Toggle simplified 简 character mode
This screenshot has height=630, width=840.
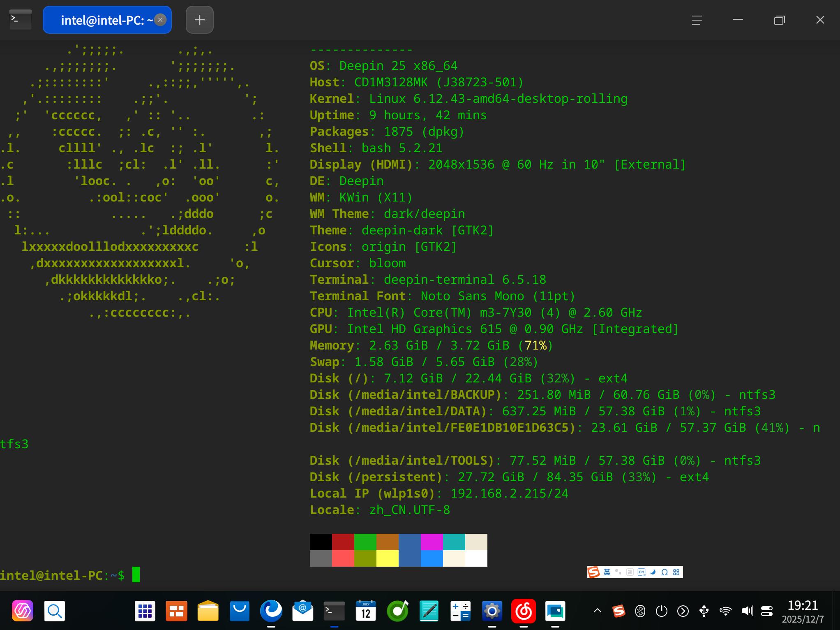coord(630,572)
